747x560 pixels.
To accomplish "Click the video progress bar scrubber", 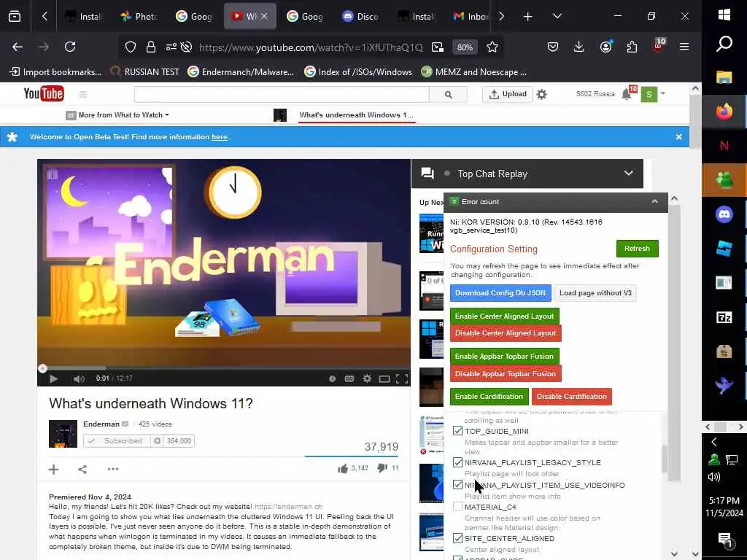I will [42, 368].
